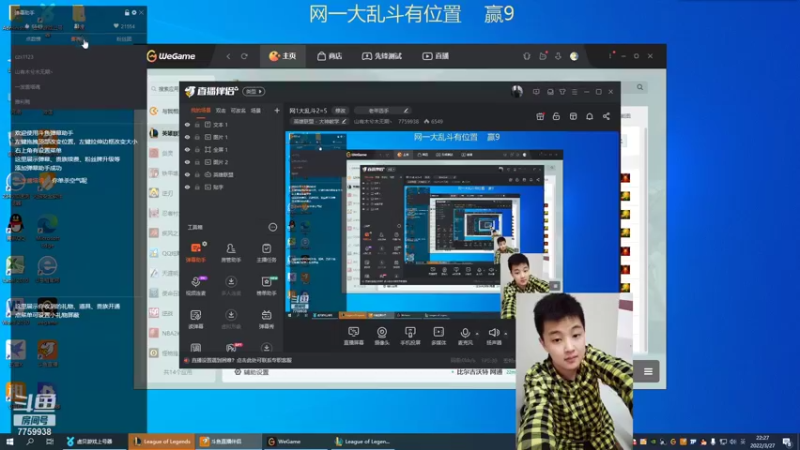Viewport: 800px width, 450px height.
Task: Toggle visibility of the last source layer
Action: (x=187, y=187)
